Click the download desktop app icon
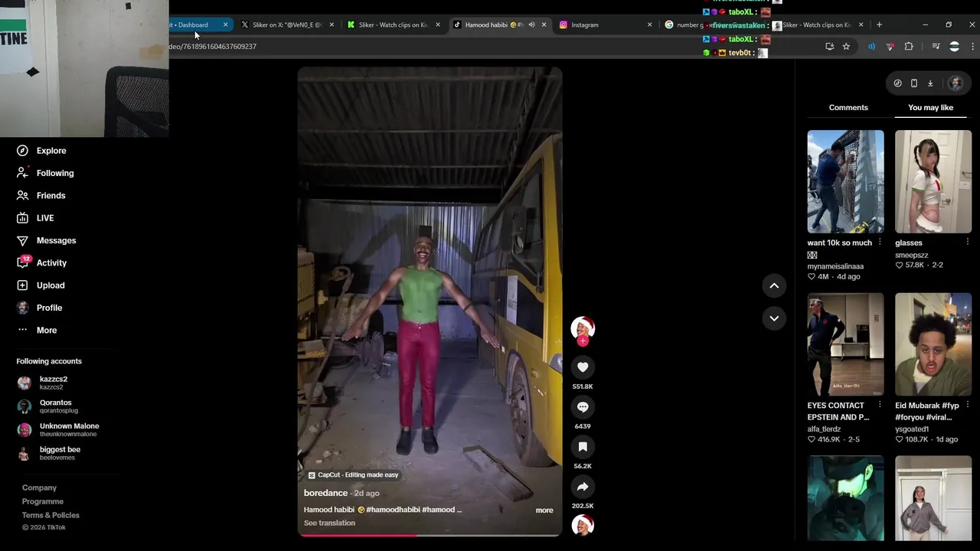The width and height of the screenshot is (980, 551). pos(930,83)
